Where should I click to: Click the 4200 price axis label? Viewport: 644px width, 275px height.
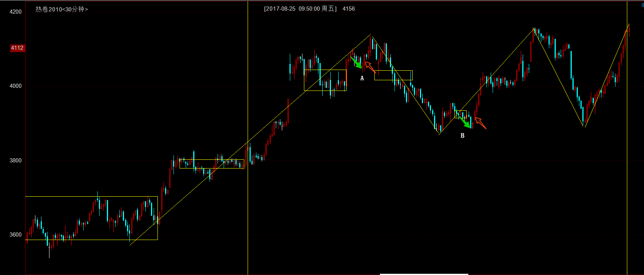[16, 12]
